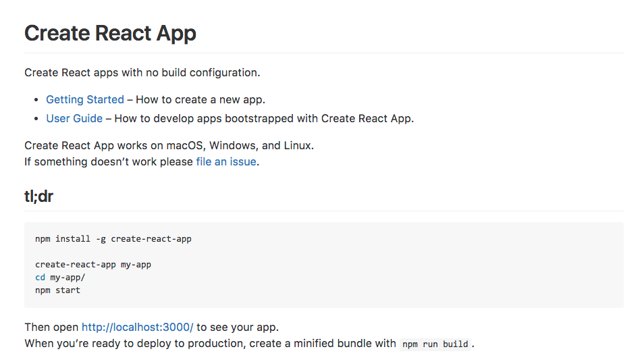644x364 pixels.
Task: Click the 'npm start' command line
Action: pyautogui.click(x=57, y=290)
